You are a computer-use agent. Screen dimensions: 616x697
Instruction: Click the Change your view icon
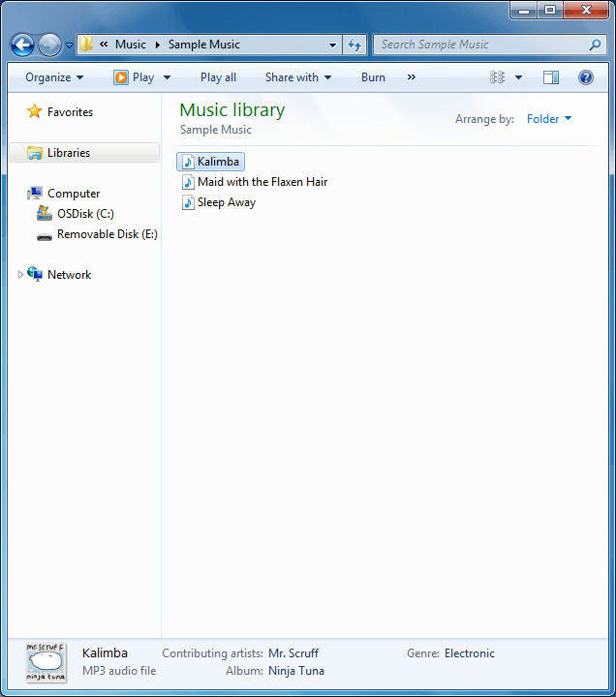point(498,77)
